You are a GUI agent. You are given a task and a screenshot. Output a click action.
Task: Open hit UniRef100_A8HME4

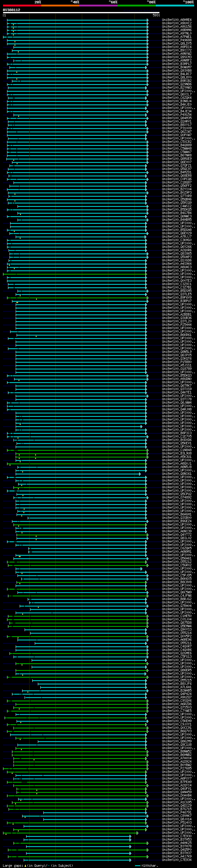click(x=177, y=20)
